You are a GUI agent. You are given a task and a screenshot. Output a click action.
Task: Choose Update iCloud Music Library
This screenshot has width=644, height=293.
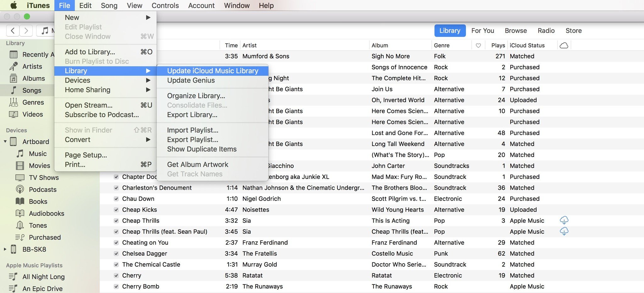(x=213, y=71)
